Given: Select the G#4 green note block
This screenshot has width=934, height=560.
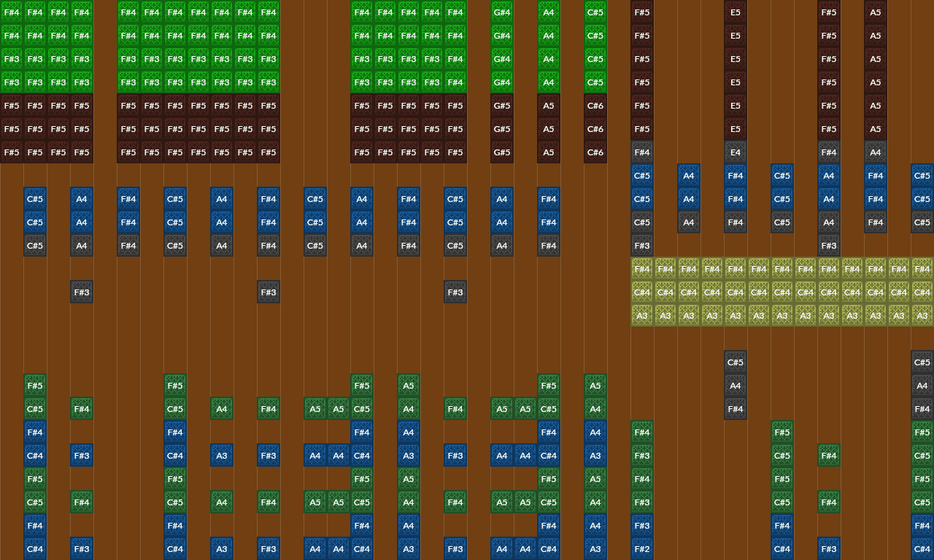Looking at the screenshot, I should coord(501,36).
